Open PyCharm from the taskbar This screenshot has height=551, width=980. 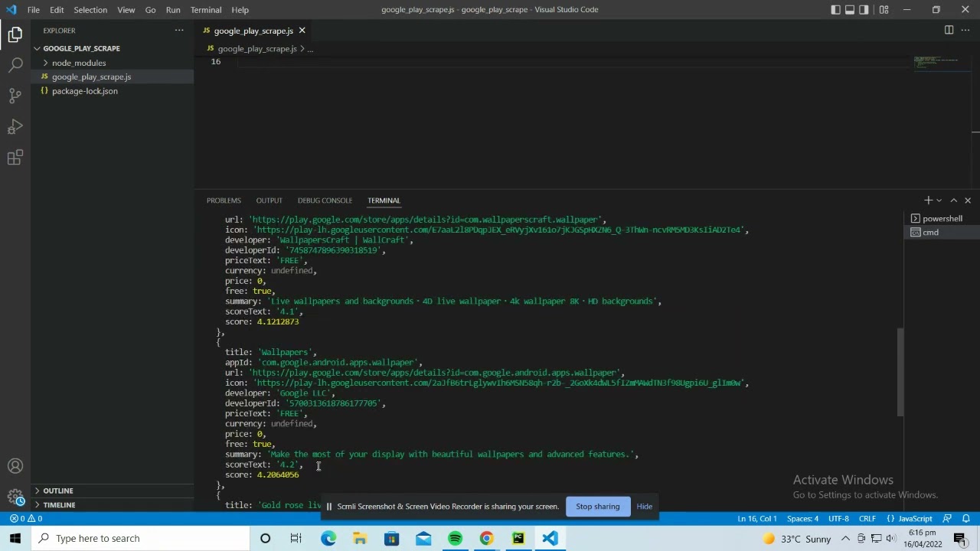518,538
